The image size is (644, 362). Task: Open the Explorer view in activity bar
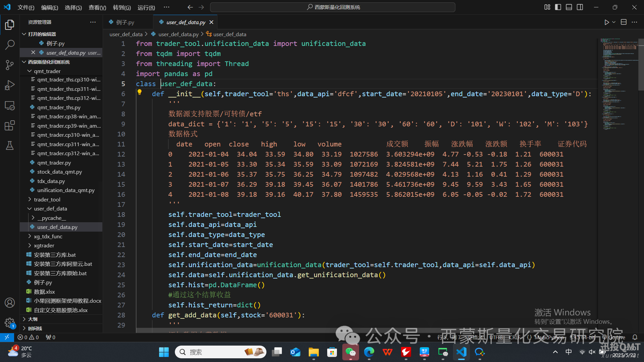pos(10,25)
